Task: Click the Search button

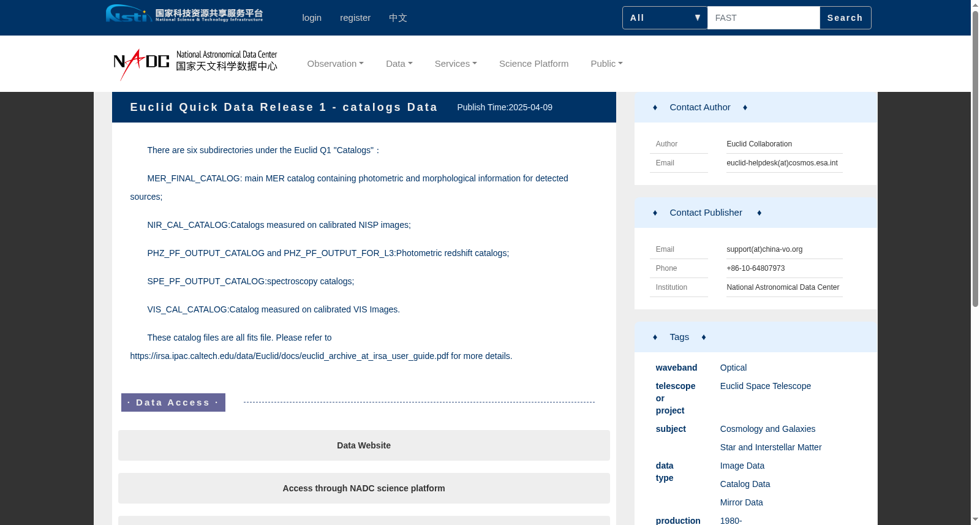Action: 845,18
